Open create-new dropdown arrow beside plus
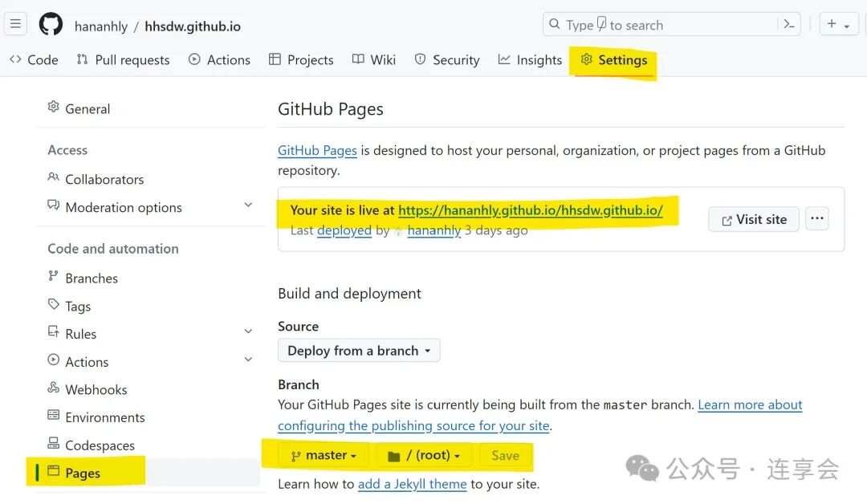Image resolution: width=867 pixels, height=504 pixels. pos(847,26)
